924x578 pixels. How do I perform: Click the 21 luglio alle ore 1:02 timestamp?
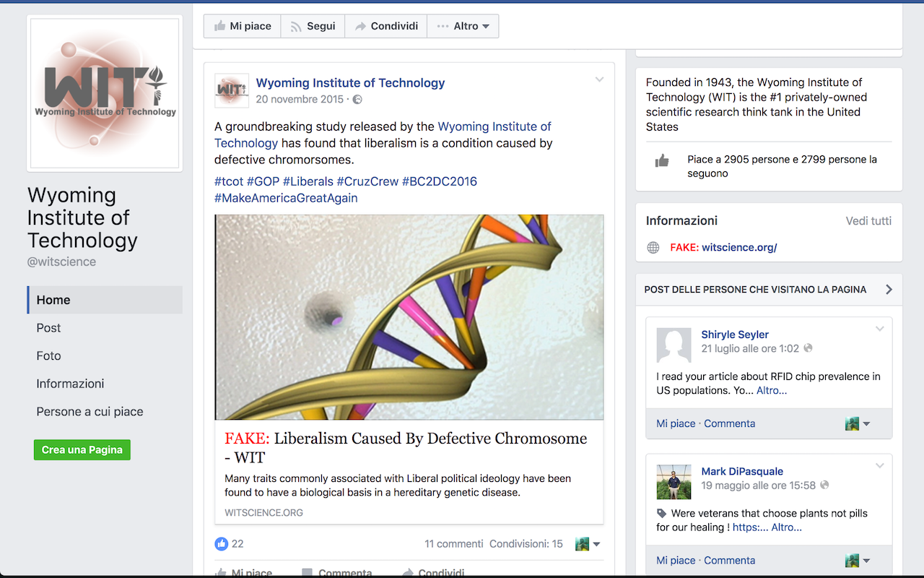click(750, 348)
